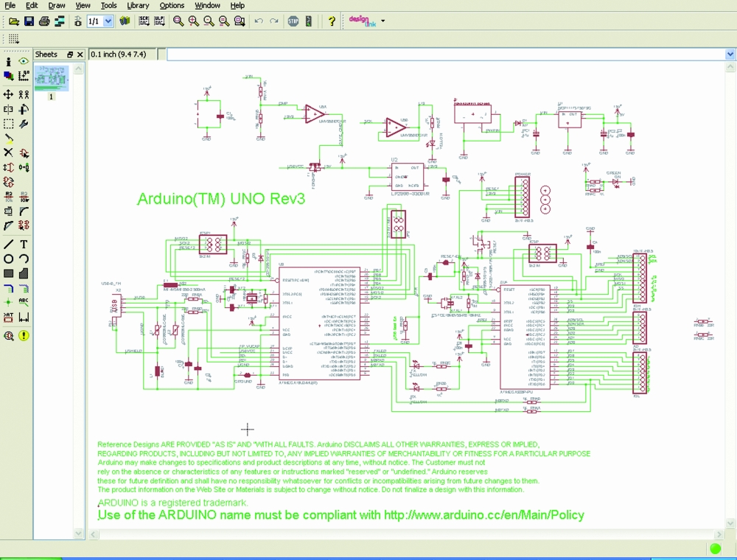This screenshot has width=737, height=560.
Task: Expand the DesignLink dropdown arrow
Action: point(383,21)
